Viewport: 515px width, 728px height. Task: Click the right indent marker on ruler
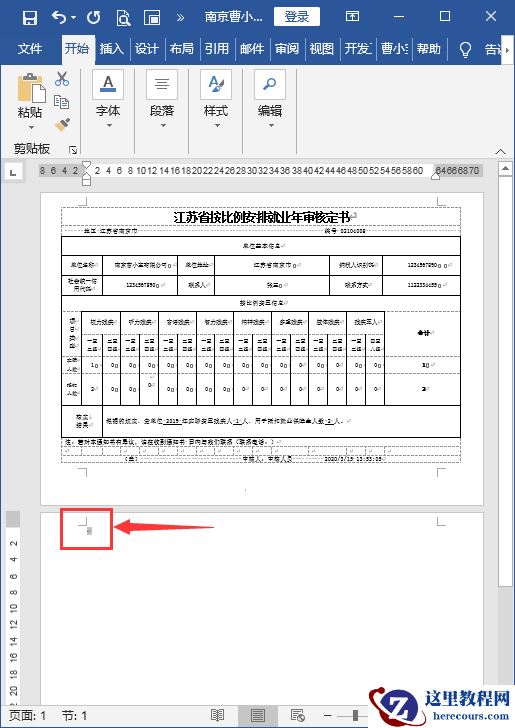436,176
